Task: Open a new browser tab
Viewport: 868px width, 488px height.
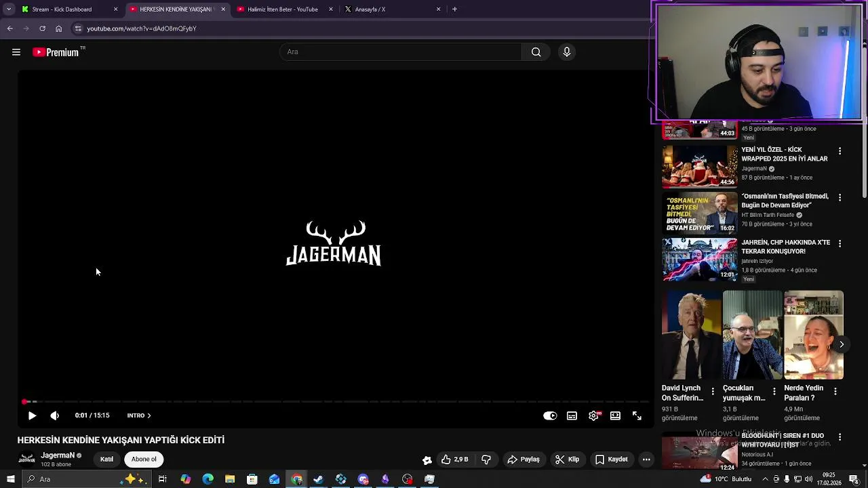Action: pos(454,9)
